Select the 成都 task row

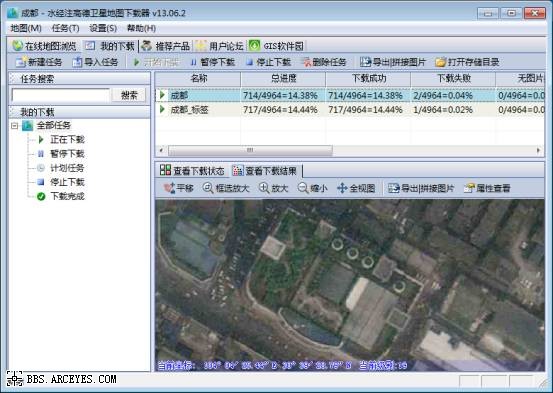tap(350, 95)
